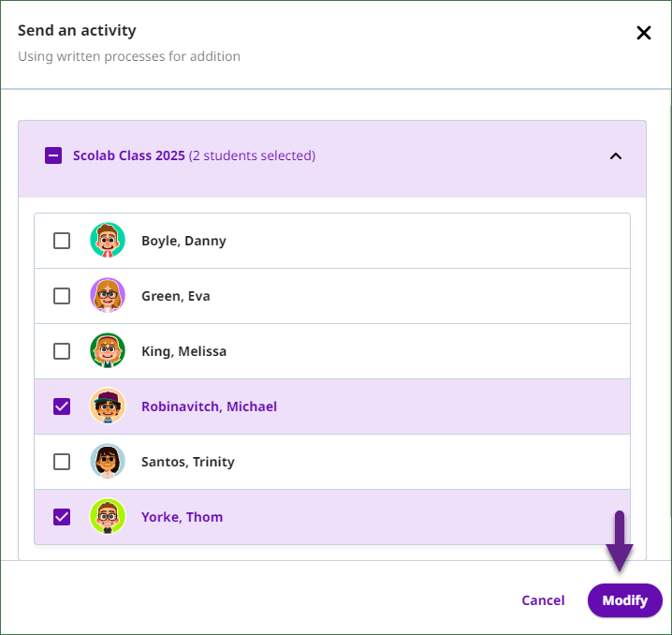The image size is (672, 635).
Task: Click Thom Yorke's avatar icon
Action: 108,516
